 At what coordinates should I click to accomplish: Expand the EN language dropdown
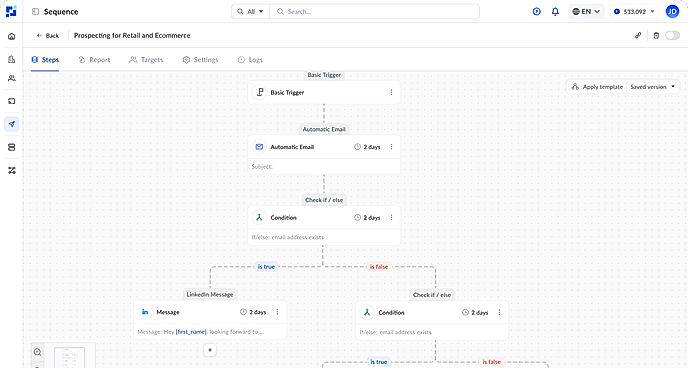(587, 11)
